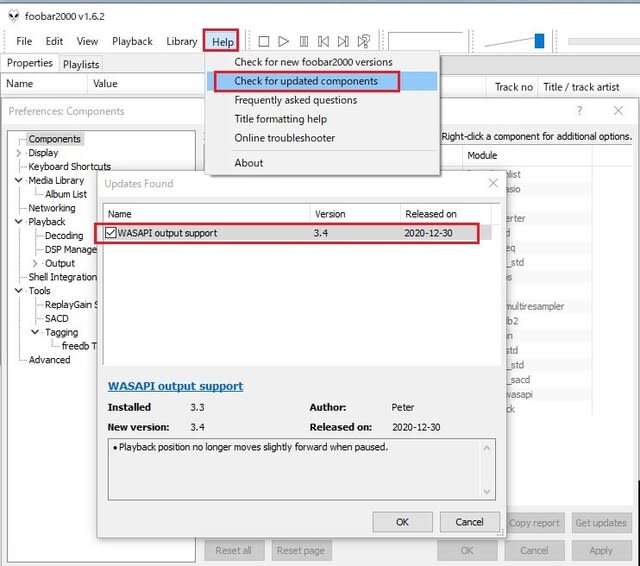This screenshot has height=566, width=640.
Task: Select Networking tree item
Action: click(52, 208)
